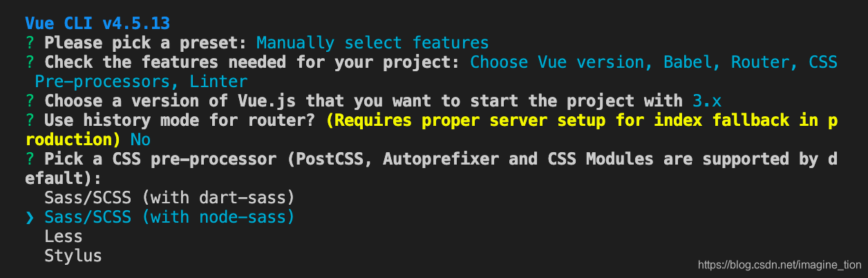Select the Sass/SCSS (with dart-sass) option
The image size is (868, 278).
click(170, 198)
